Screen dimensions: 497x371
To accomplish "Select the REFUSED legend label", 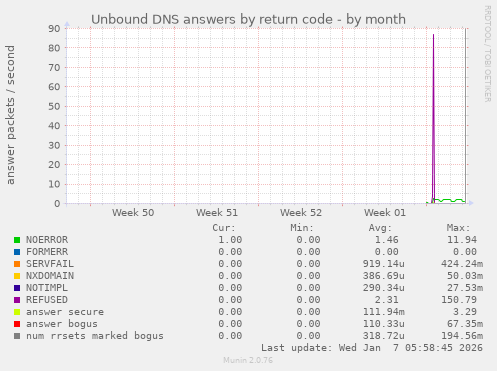I will click(x=47, y=300).
